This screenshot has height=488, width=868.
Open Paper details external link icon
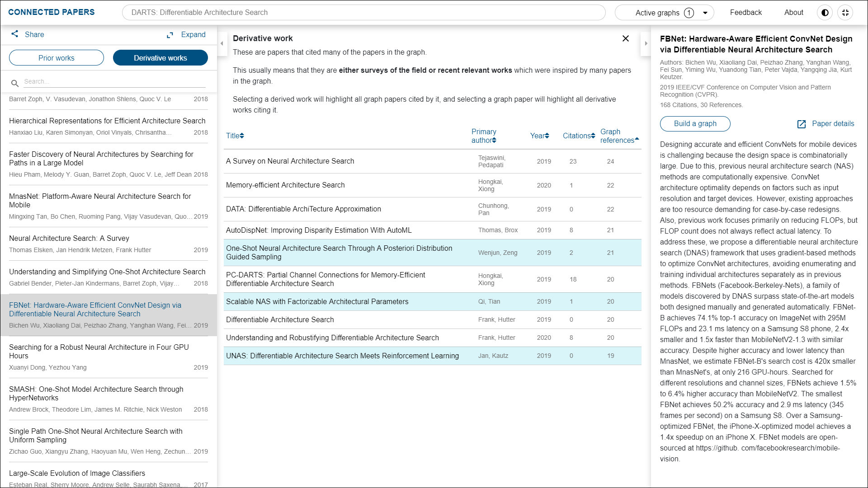coord(802,124)
